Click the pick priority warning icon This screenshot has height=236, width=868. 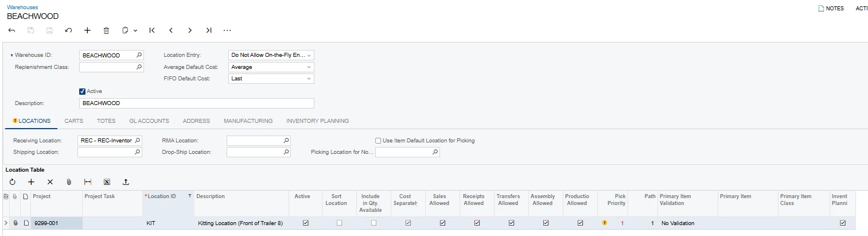604,223
